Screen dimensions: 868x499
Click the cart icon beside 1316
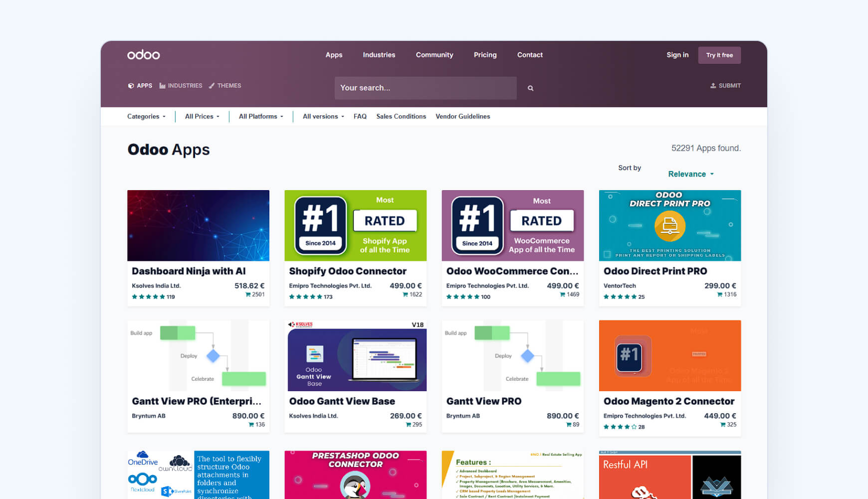(720, 294)
